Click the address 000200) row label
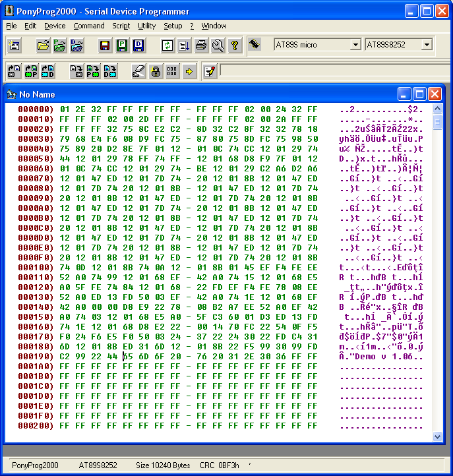Image resolution: width=453 pixels, height=476 pixels. click(36, 426)
